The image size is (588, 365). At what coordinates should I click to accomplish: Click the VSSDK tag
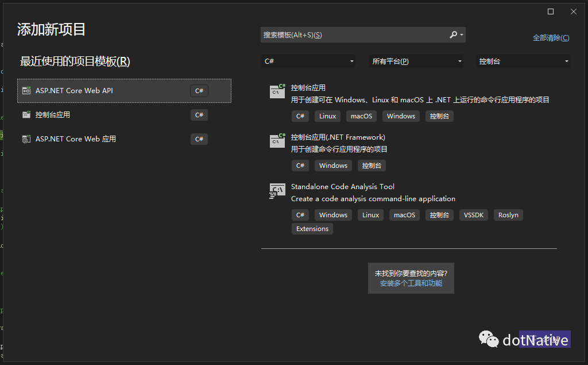[474, 215]
